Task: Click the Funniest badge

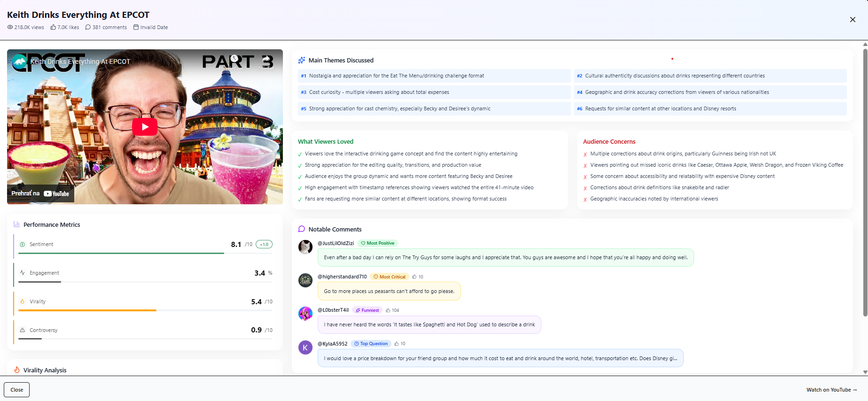Action: pos(367,310)
